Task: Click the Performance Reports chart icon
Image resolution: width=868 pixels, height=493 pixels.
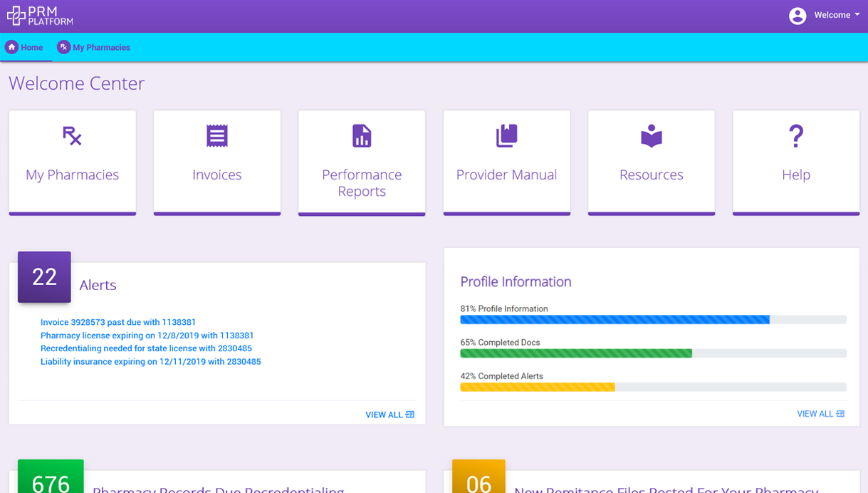Action: pos(361,135)
